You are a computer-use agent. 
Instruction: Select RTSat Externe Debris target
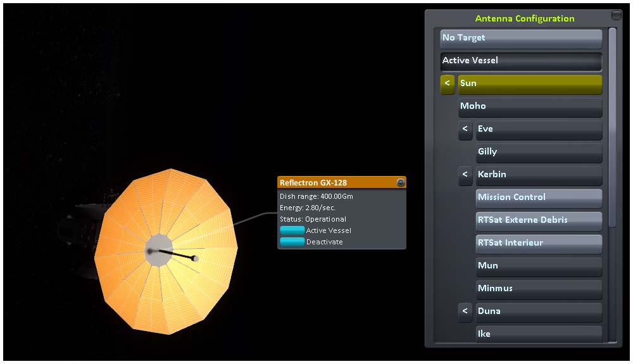point(539,221)
